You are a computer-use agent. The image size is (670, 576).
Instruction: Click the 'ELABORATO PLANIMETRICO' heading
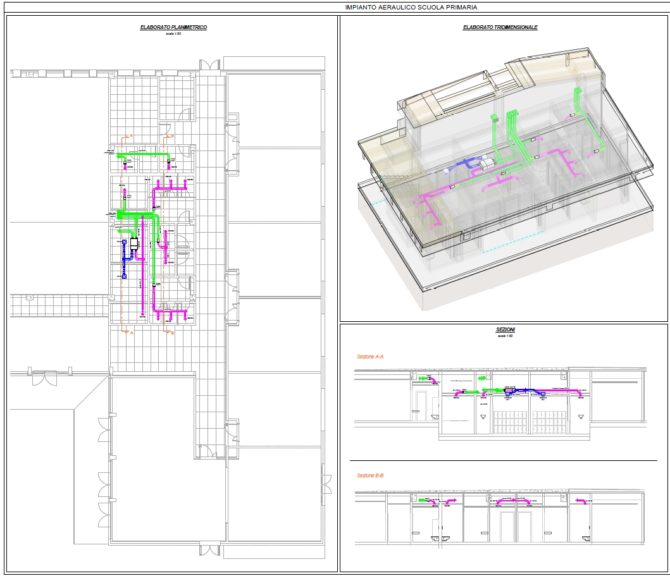click(x=173, y=27)
